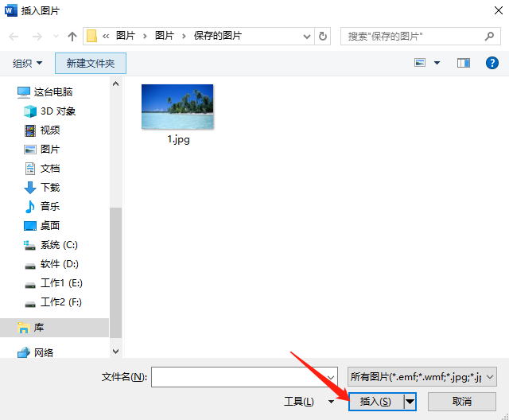
Task: Click the 视频 film icon
Action: [x=30, y=130]
